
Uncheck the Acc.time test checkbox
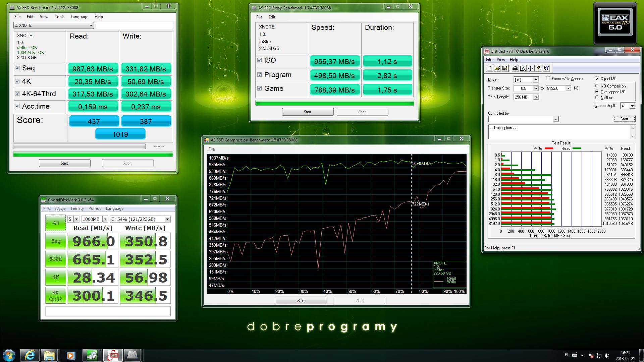tap(17, 106)
